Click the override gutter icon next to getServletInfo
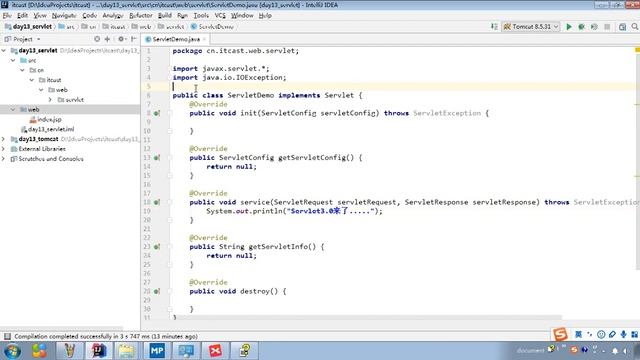 (157, 247)
